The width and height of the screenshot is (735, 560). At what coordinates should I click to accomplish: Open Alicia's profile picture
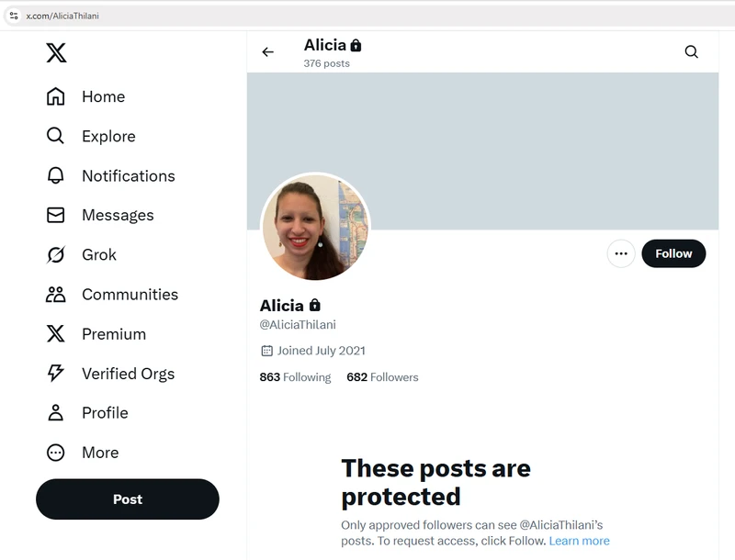[315, 227]
